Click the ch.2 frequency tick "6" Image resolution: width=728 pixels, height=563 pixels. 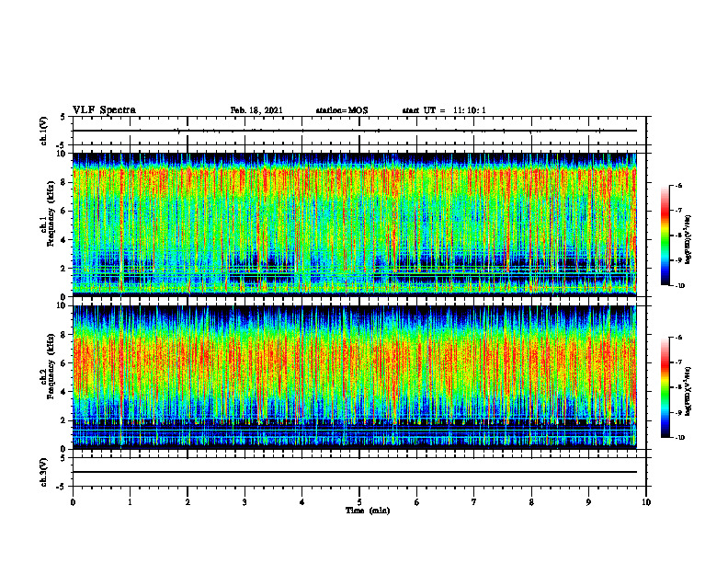pyautogui.click(x=64, y=363)
